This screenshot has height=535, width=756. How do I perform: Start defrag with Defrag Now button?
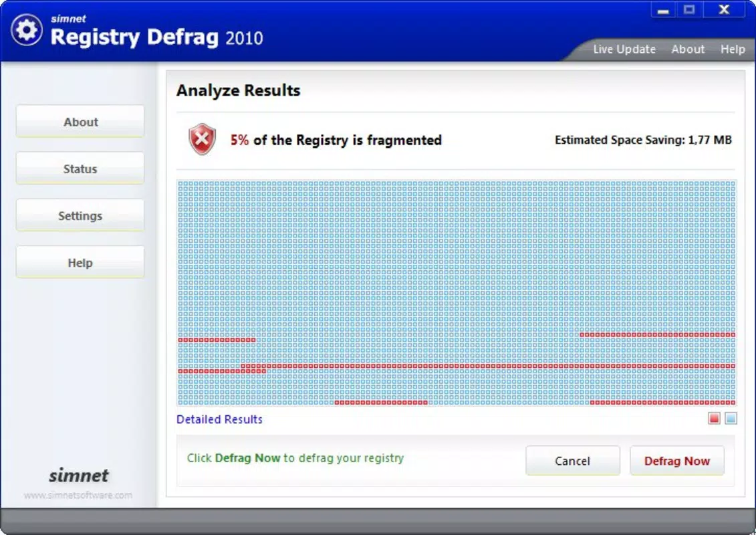677,461
